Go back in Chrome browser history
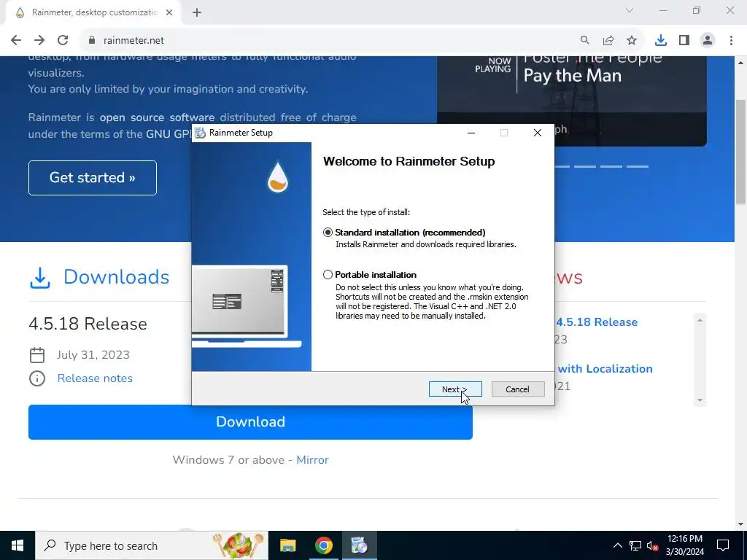The width and height of the screenshot is (747, 560). point(16,41)
